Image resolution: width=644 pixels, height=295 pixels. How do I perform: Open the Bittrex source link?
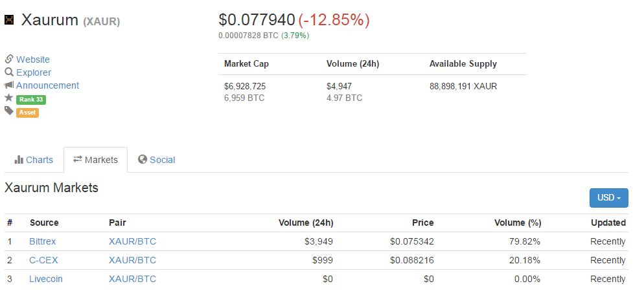(42, 241)
